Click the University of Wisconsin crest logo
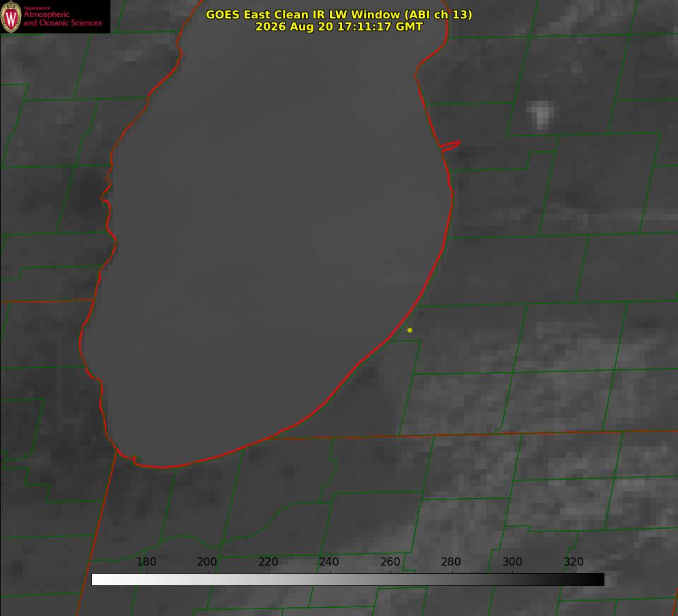 [x=11, y=16]
